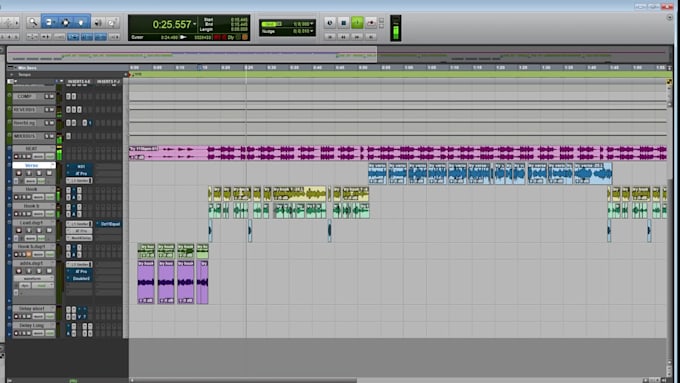Screen dimensions: 680x383
Task: Unmute the orange-muted Hook b.dup1 track
Action: coord(29,254)
